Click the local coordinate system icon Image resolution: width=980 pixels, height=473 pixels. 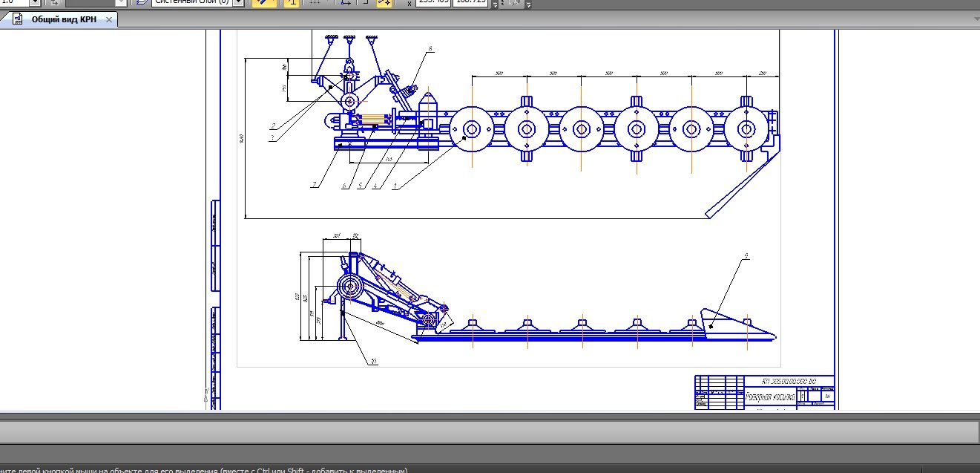pos(346,3)
